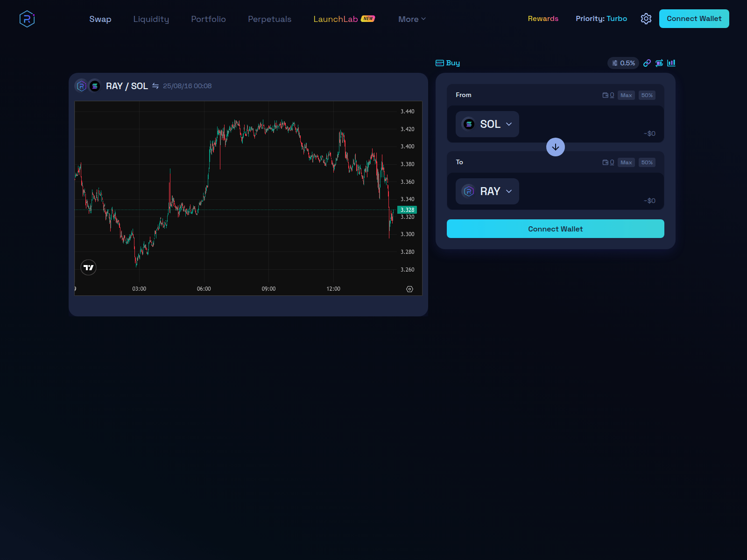Click the auto-refresh loop icon
This screenshot has height=560, width=747.
[x=659, y=63]
